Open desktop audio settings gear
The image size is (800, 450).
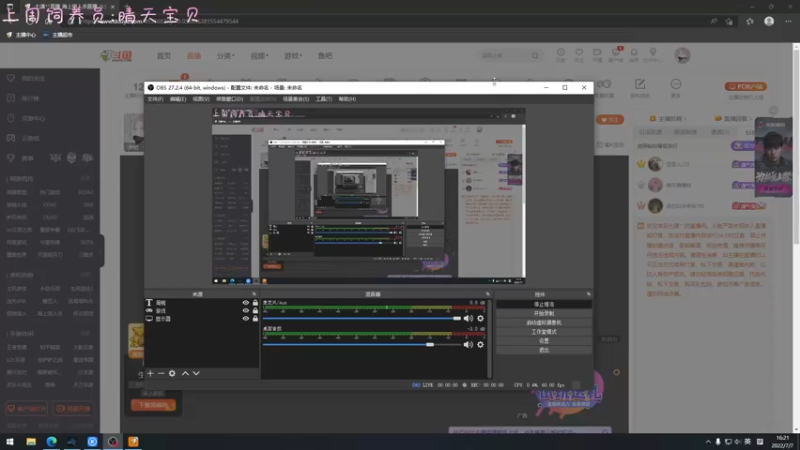[x=480, y=344]
